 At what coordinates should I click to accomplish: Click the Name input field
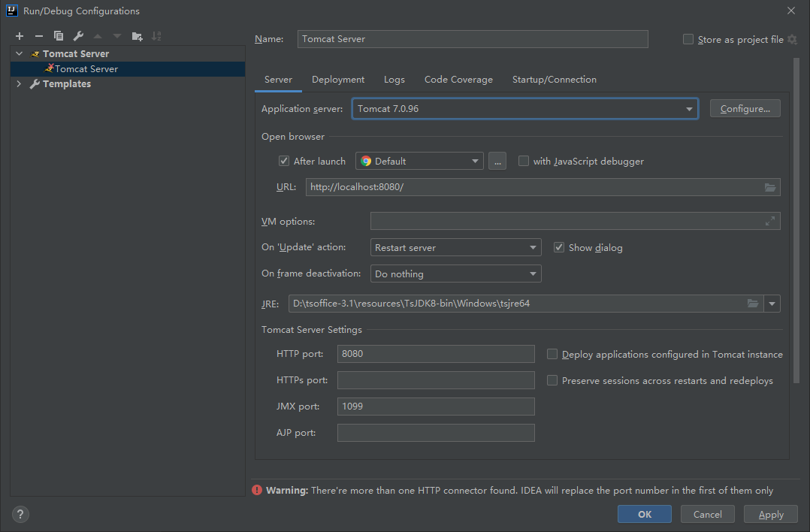pos(473,39)
